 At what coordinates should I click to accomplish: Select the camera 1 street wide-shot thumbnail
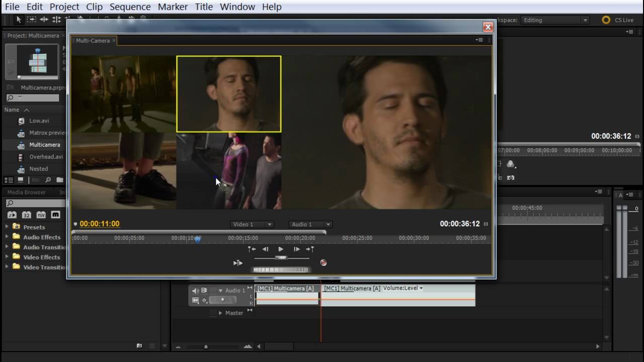tap(123, 94)
